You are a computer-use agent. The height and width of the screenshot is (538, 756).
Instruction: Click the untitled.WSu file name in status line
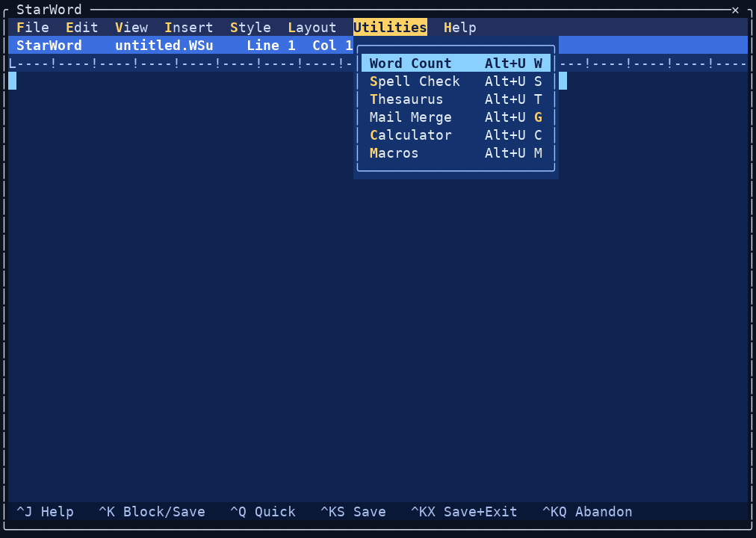click(164, 46)
